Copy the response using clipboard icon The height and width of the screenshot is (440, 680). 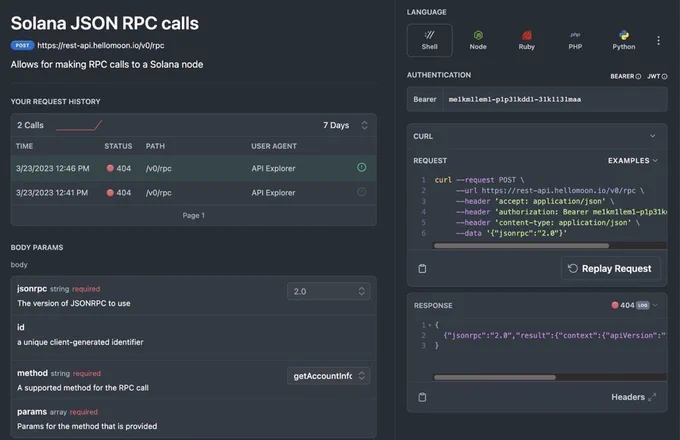422,397
